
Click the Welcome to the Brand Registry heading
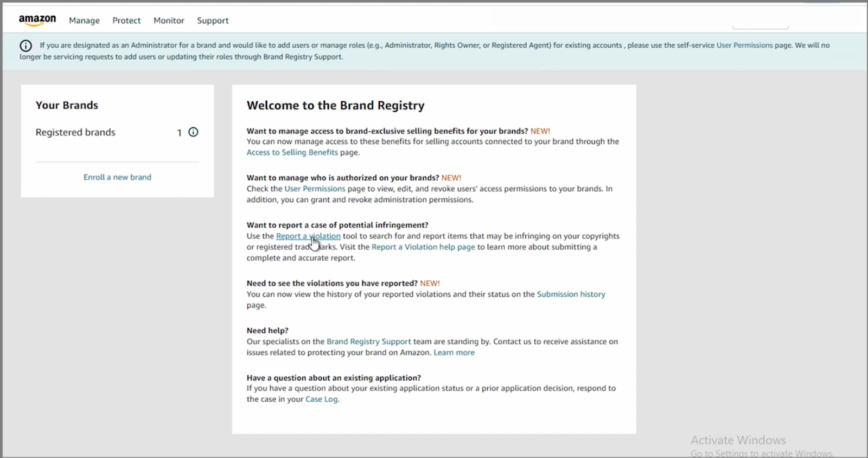[335, 106]
